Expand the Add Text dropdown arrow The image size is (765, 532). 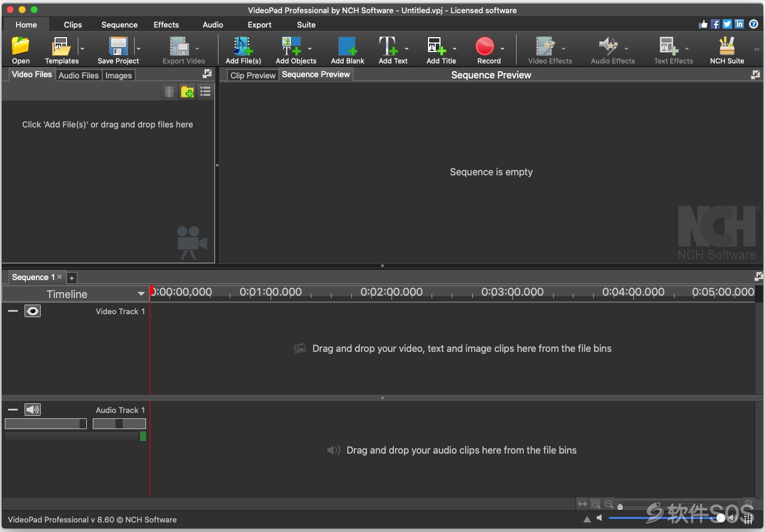[x=406, y=49]
